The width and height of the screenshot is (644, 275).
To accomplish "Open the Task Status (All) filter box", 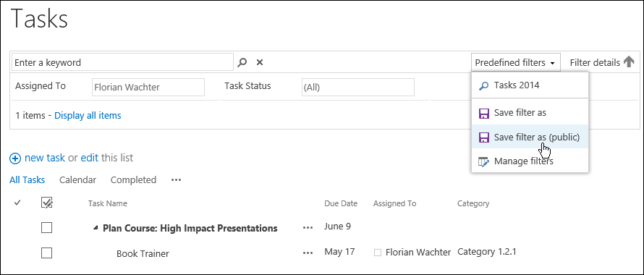I will pos(357,87).
